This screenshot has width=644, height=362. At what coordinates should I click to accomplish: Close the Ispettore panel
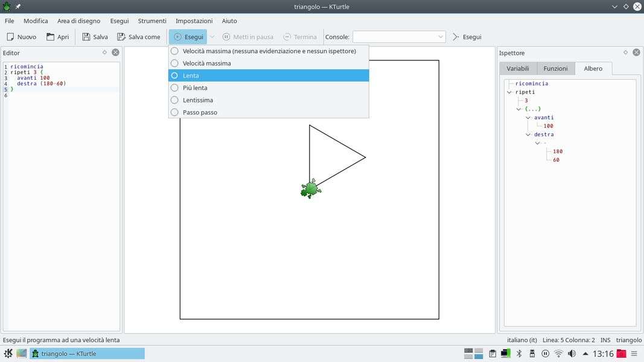[x=636, y=52]
